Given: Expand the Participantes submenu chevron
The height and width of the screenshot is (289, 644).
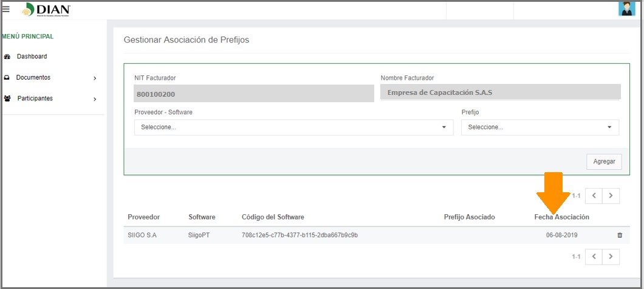Looking at the screenshot, I should pos(95,99).
